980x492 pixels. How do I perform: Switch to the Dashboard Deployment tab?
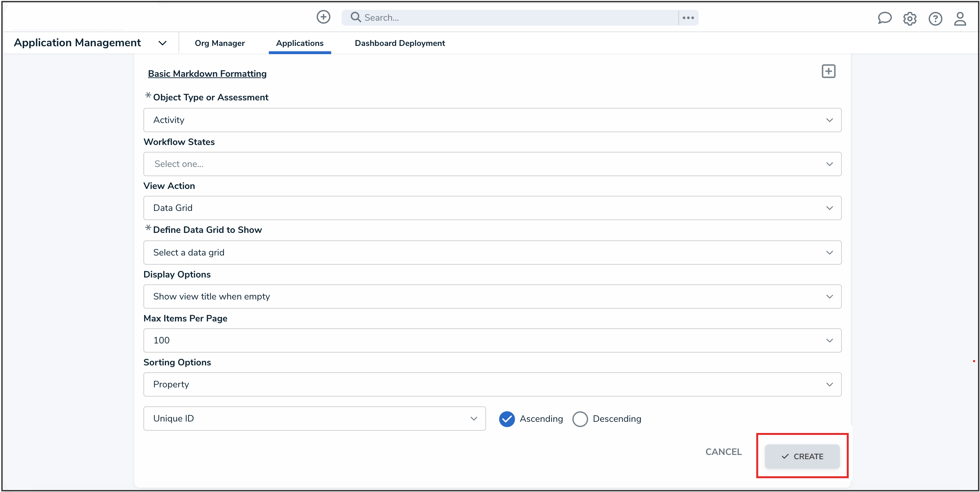[399, 43]
